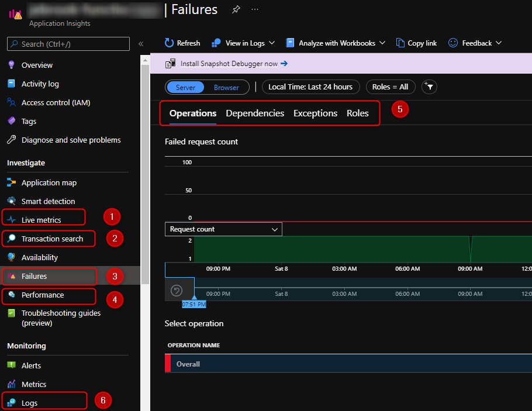Click the 07:51 PM timeline marker
Viewport: 532px width, 411px height.
pyautogui.click(x=194, y=304)
